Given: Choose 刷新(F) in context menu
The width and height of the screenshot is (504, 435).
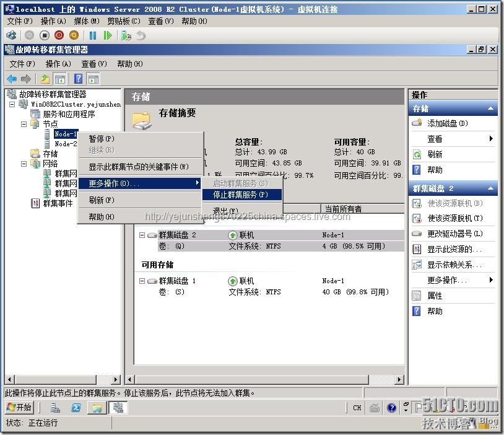Looking at the screenshot, I should 141,200.
